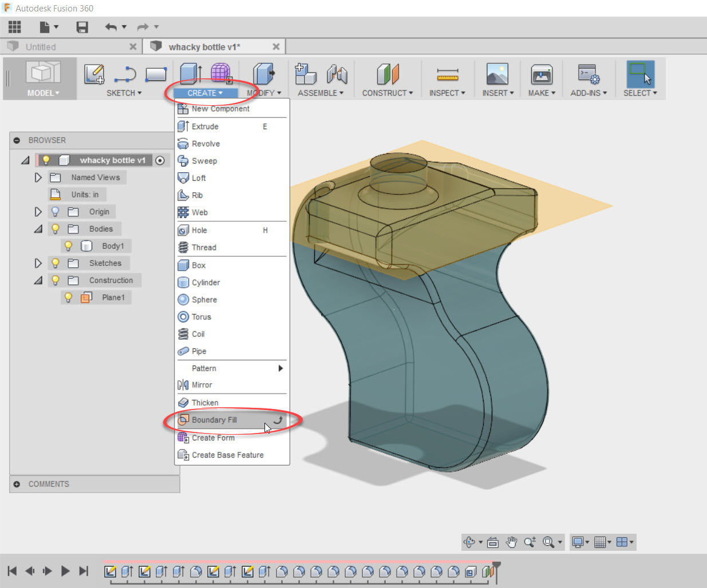Open the Orbit tool in the navigation bar
This screenshot has height=588, width=707.
(x=468, y=542)
